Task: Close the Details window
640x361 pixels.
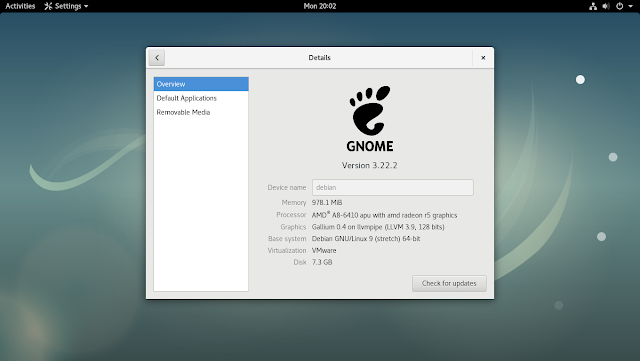Action: (x=483, y=58)
